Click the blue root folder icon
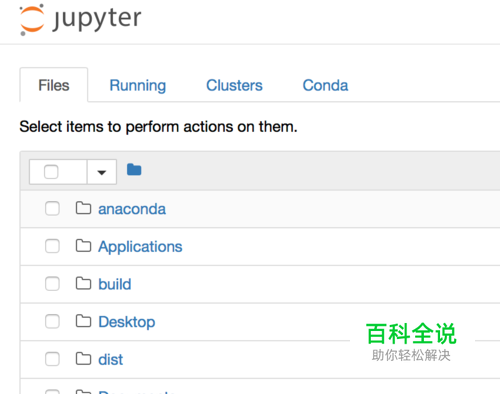500x394 pixels. point(134,170)
